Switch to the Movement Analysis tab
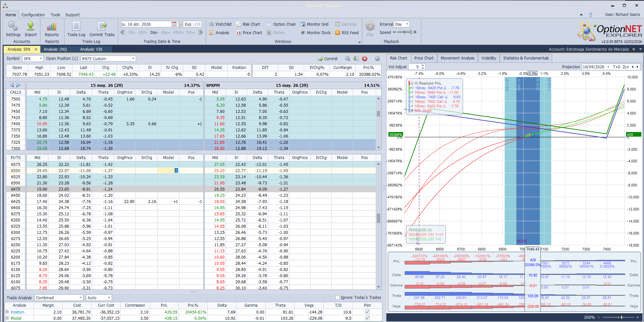Image resolution: width=644 pixels, height=322 pixels. coord(457,58)
